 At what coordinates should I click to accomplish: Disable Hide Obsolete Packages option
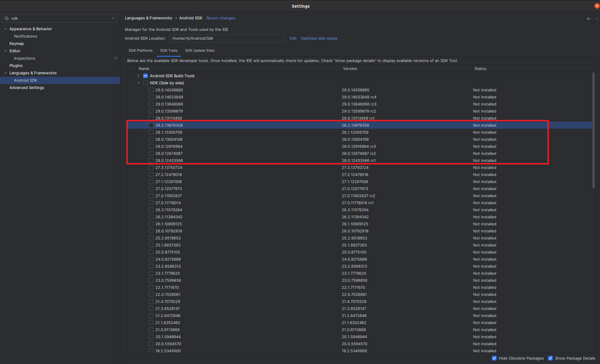pos(494,358)
